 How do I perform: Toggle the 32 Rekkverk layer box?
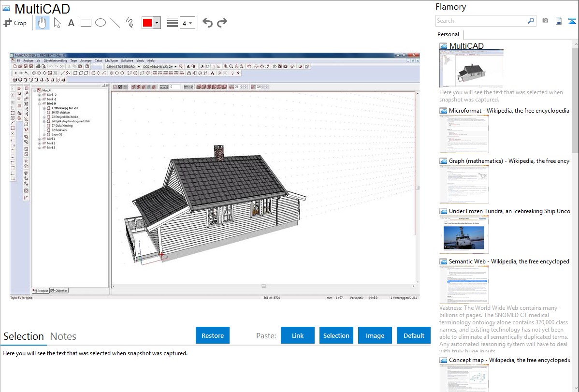click(x=48, y=130)
